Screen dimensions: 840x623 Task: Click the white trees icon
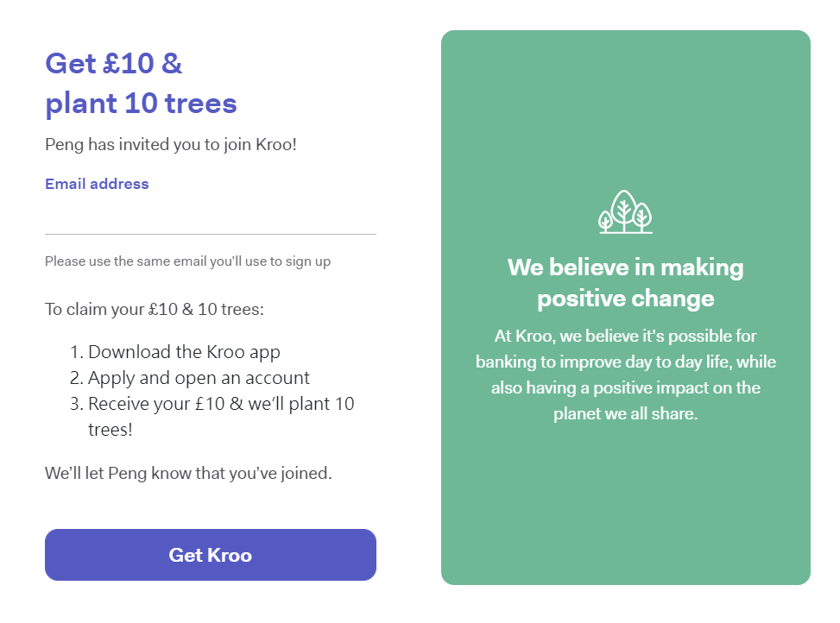click(x=625, y=212)
